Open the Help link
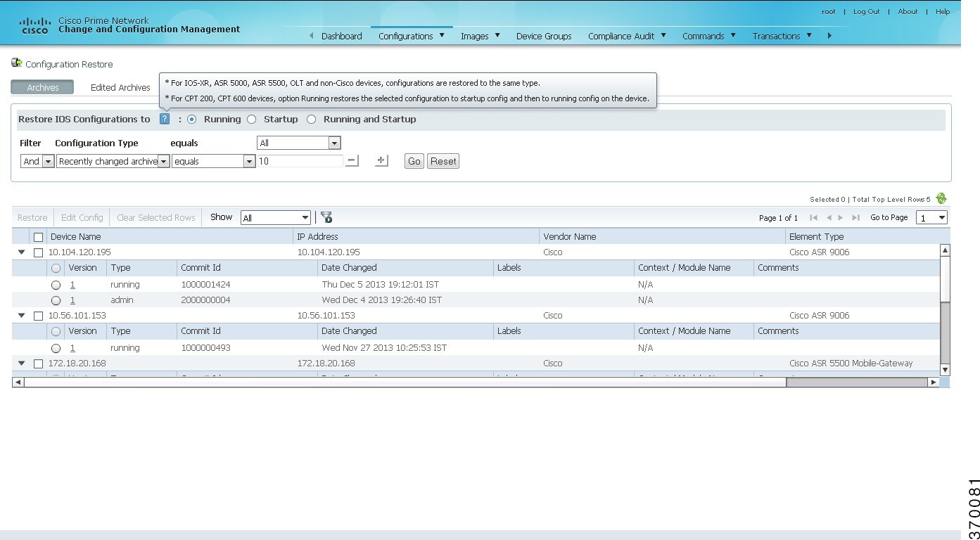980x540 pixels. (x=943, y=11)
